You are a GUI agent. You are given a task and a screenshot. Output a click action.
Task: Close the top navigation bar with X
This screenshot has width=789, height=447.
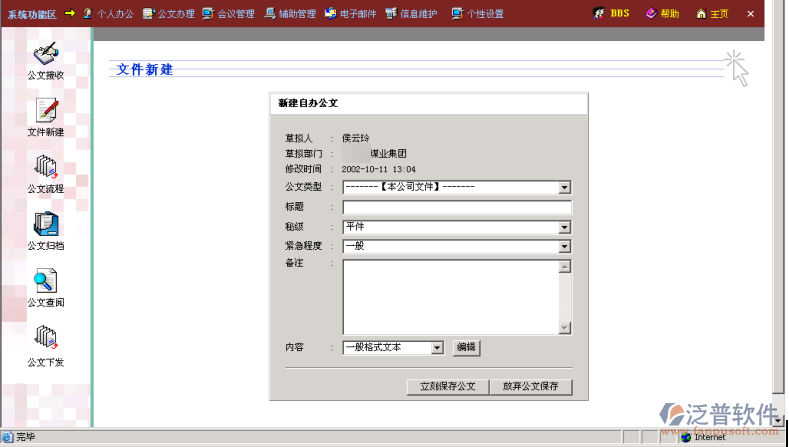coord(750,14)
